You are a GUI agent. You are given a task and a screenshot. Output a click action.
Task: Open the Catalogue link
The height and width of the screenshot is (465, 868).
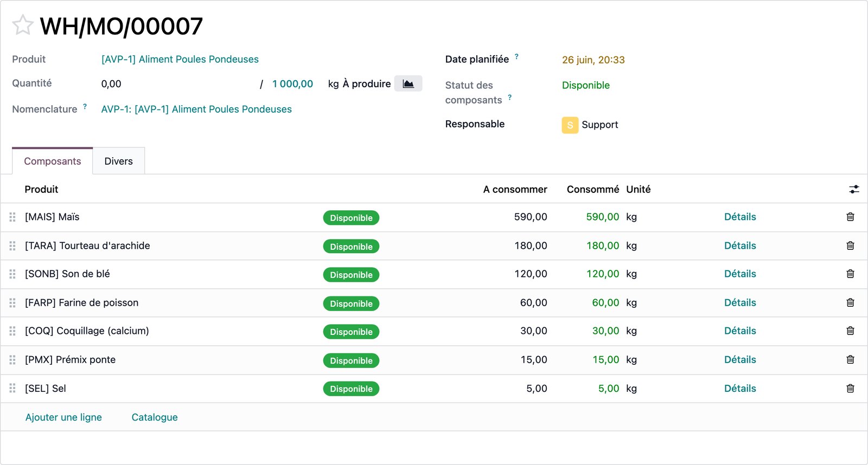tap(155, 417)
